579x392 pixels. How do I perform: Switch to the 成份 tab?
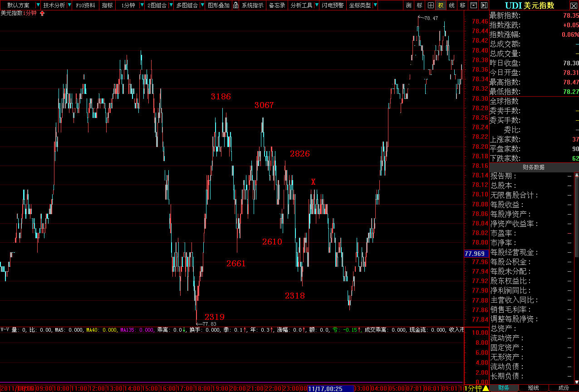tap(563, 388)
